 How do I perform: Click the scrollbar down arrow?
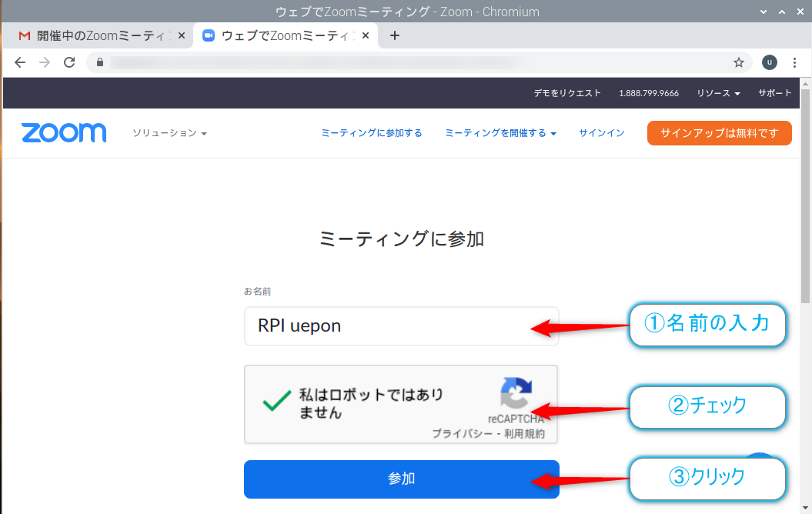tap(805, 509)
